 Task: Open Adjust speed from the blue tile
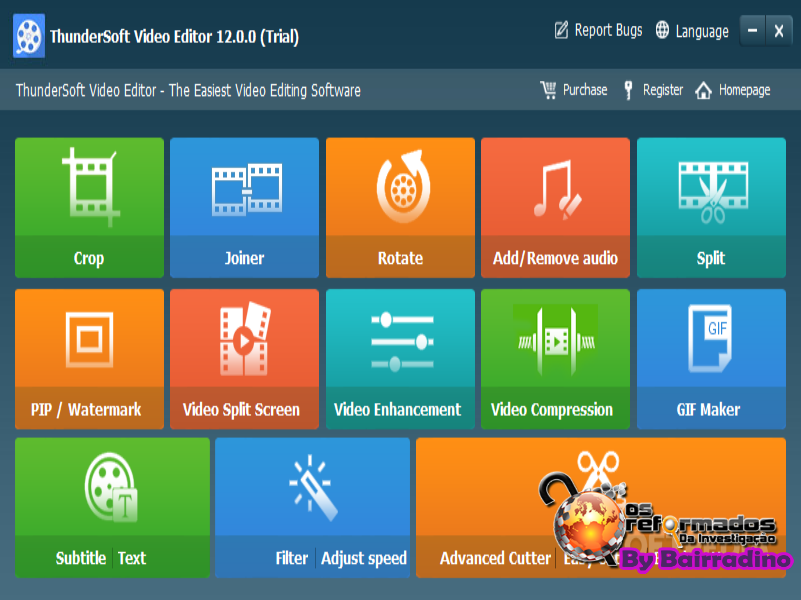click(x=364, y=559)
